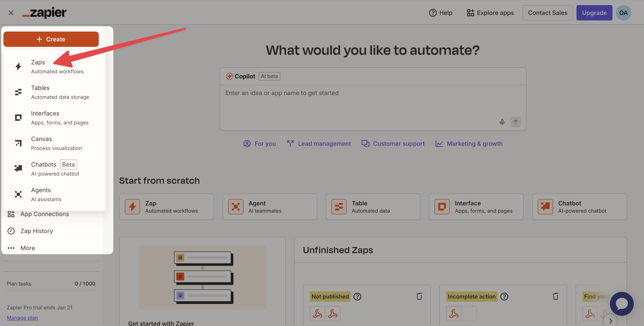
Task: Click help icon beside Incomplete action badge
Action: (x=504, y=296)
